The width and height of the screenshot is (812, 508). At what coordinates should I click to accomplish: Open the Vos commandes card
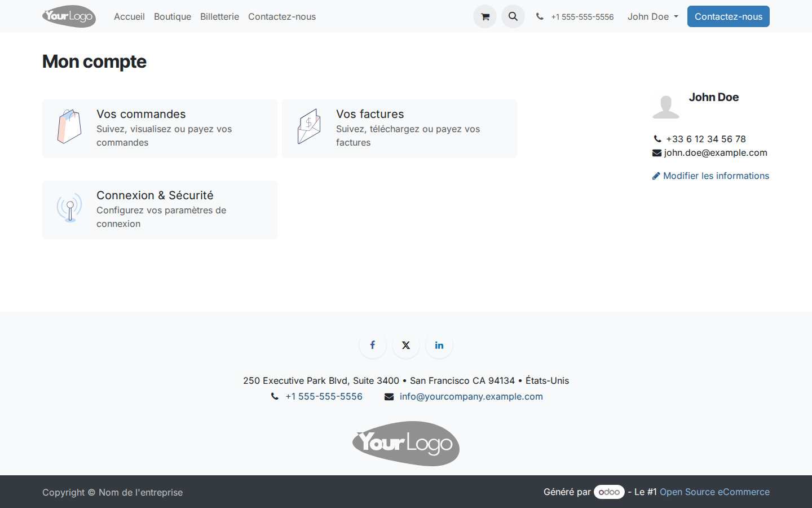160,129
